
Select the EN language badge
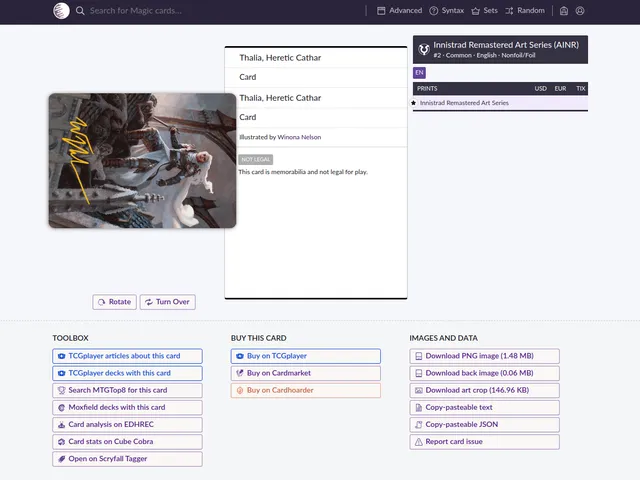point(419,73)
